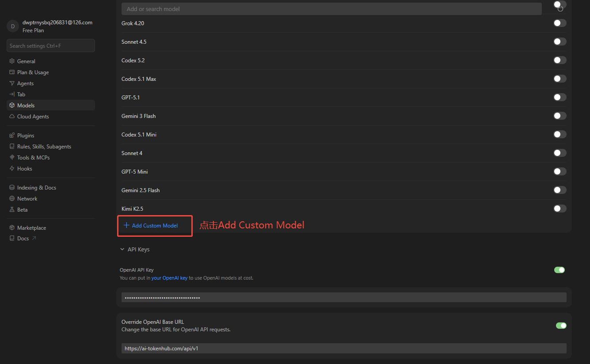
Task: Click the 'Codex 5.1 Mini' model name
Action: pos(139,135)
